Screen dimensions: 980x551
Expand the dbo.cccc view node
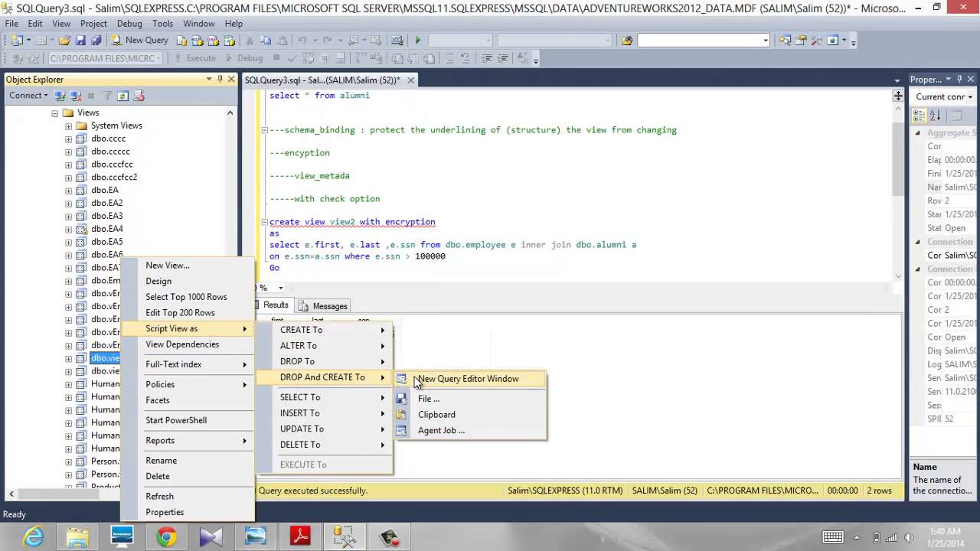point(68,139)
